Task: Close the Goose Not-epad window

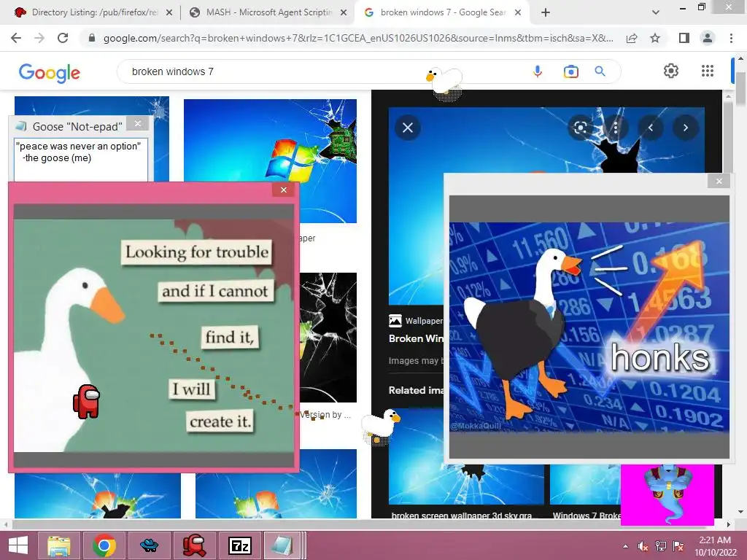Action: click(138, 124)
